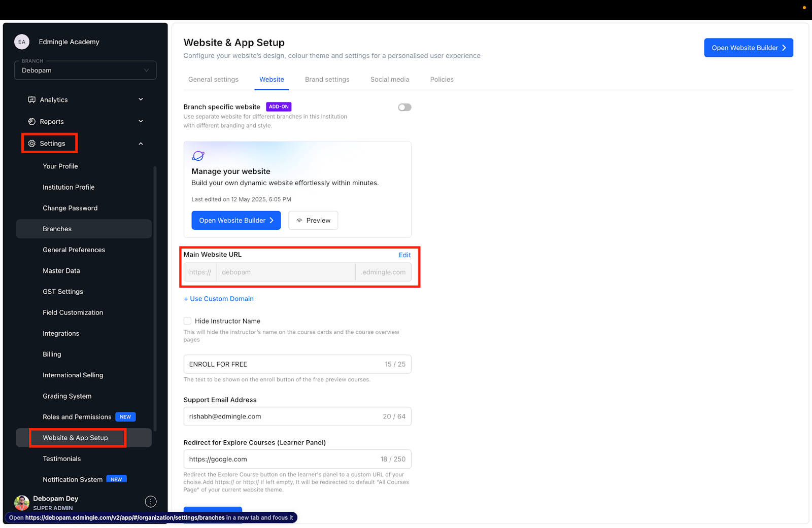Image resolution: width=812 pixels, height=528 pixels.
Task: Click the Analytics sidebar label
Action: coord(54,100)
